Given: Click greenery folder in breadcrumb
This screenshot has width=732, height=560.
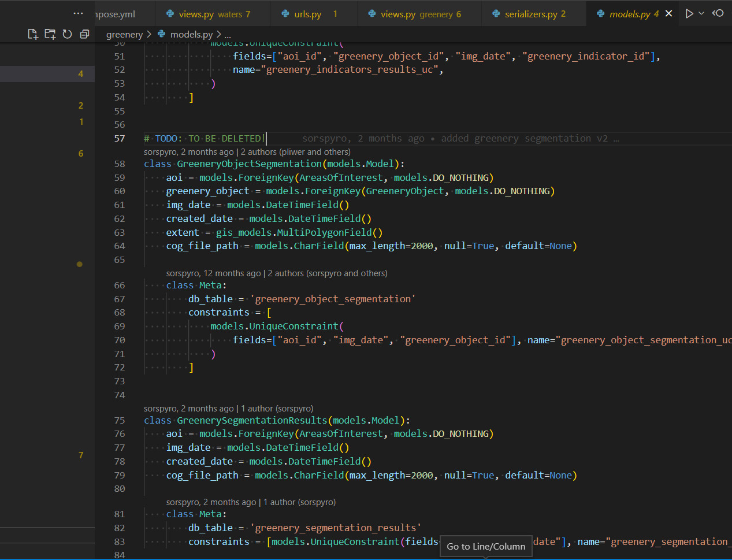Looking at the screenshot, I should coord(124,35).
